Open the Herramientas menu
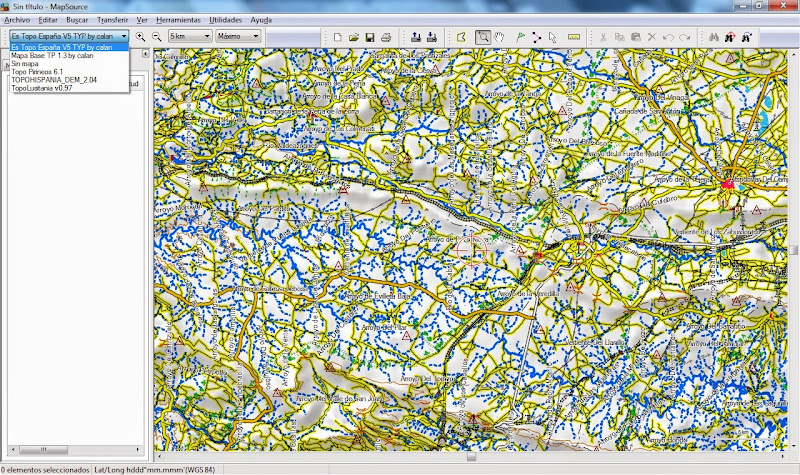800x475 pixels. 178,20
